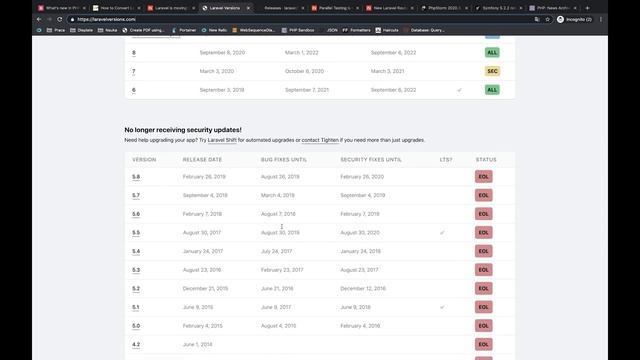Screen dimensions: 640x360
Task: Close the Laravel Versions tab
Action: pyautogui.click(x=248, y=8)
